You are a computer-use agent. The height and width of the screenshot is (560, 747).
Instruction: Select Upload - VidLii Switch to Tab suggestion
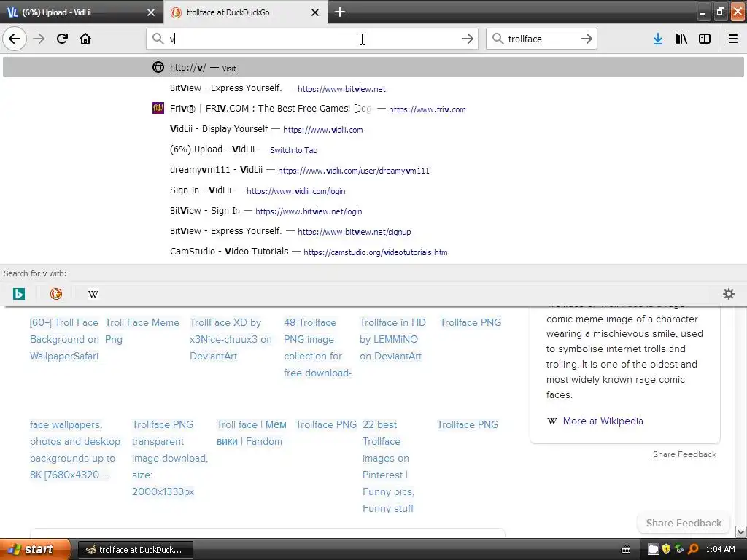(373, 149)
